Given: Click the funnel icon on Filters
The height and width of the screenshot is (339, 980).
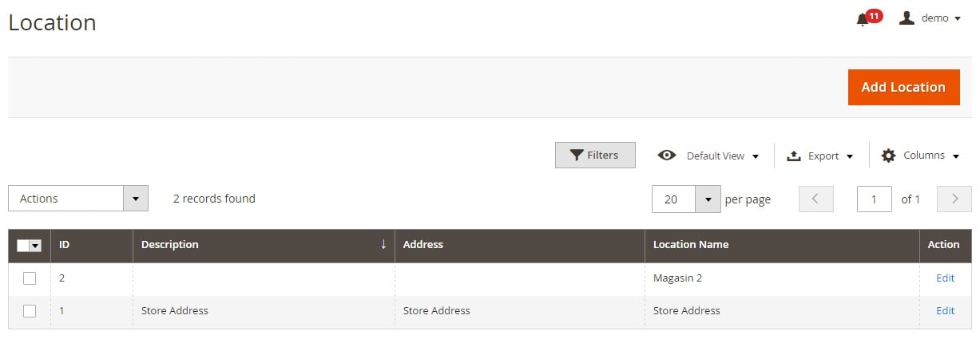Looking at the screenshot, I should coord(576,156).
